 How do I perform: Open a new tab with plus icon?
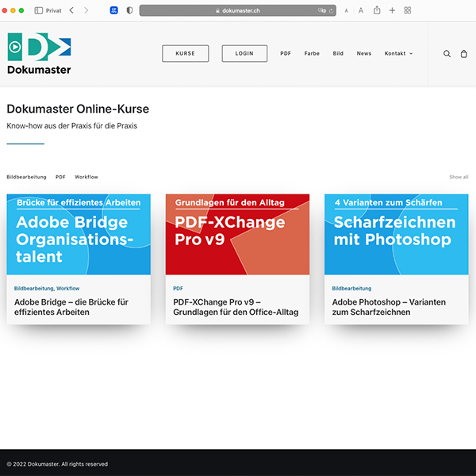[392, 10]
